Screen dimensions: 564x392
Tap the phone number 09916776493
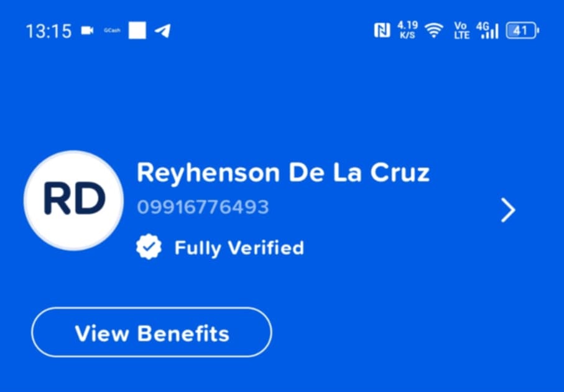203,207
